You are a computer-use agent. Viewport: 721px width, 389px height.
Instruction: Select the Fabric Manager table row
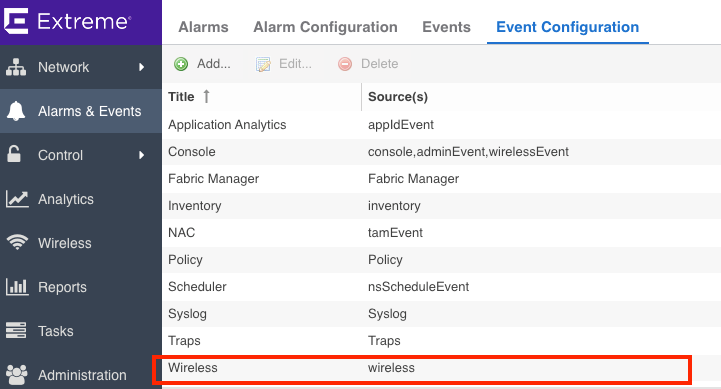coord(441,179)
